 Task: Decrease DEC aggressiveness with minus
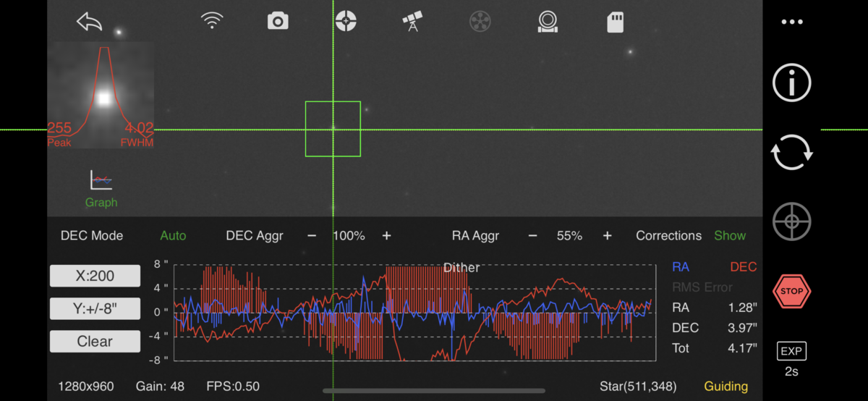pyautogui.click(x=312, y=236)
